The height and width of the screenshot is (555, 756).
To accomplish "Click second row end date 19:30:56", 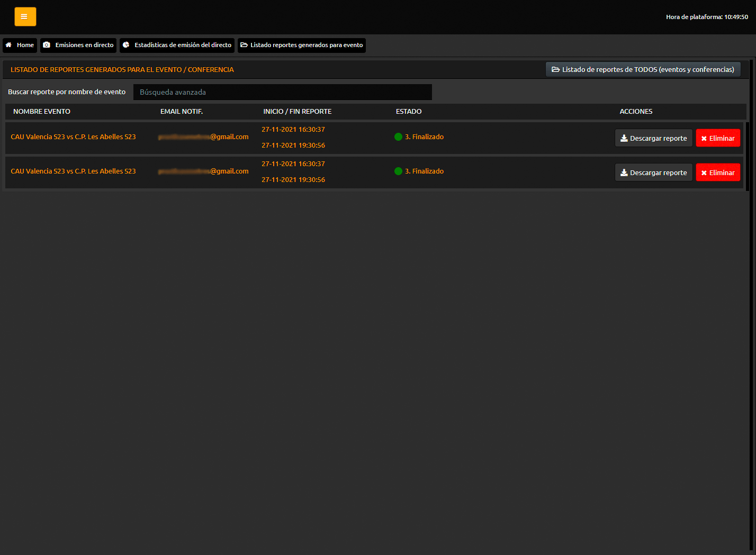I will [x=293, y=179].
